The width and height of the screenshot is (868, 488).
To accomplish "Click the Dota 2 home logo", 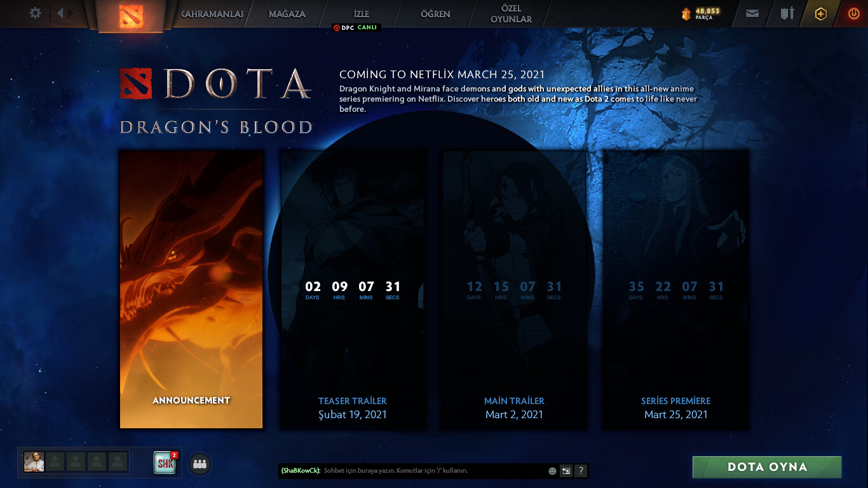I will pyautogui.click(x=132, y=16).
